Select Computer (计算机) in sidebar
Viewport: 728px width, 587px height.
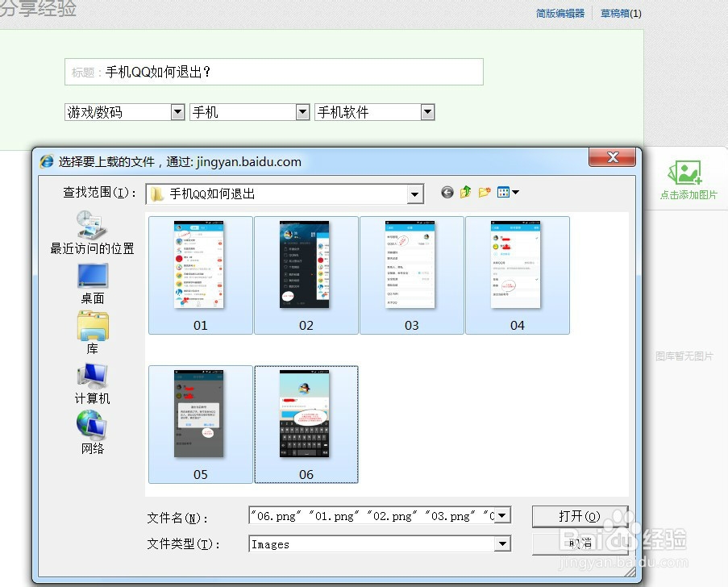point(93,384)
